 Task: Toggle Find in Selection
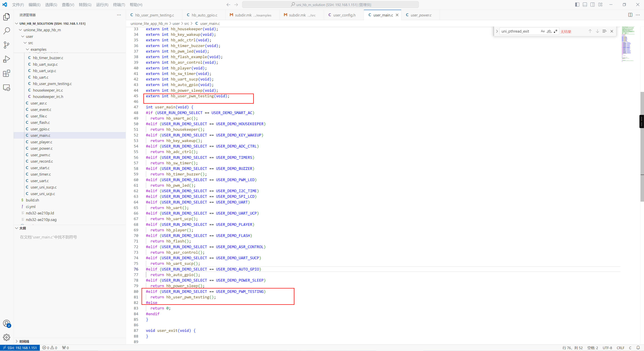(x=605, y=31)
